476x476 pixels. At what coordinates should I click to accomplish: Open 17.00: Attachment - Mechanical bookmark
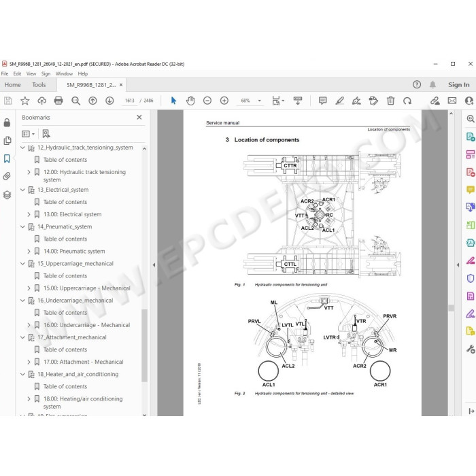point(84,362)
